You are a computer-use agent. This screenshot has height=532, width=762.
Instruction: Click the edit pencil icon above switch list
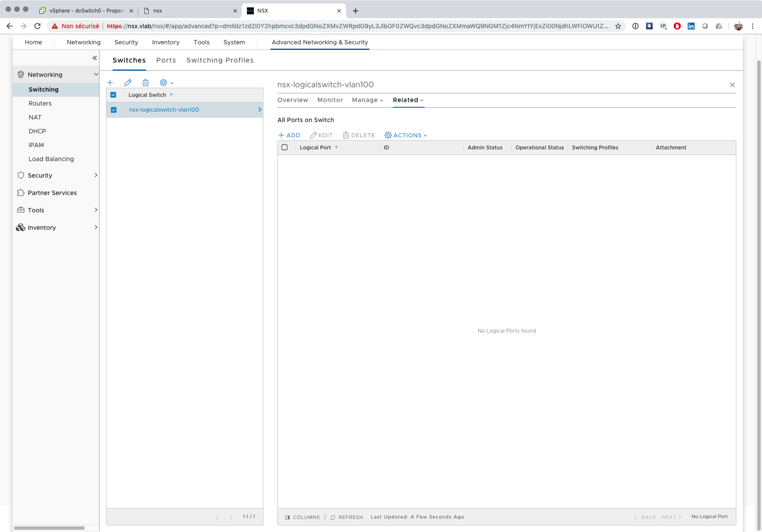pos(128,83)
